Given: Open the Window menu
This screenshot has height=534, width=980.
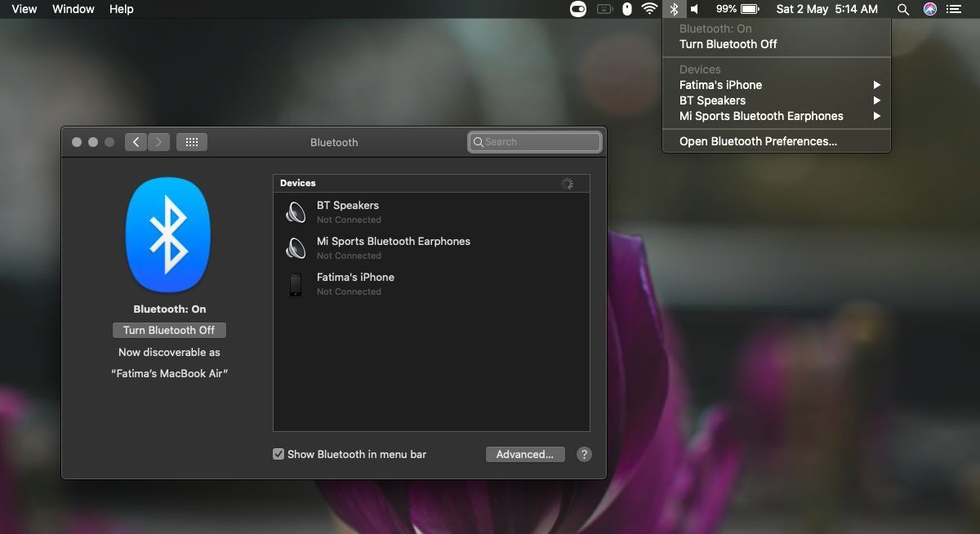Looking at the screenshot, I should coord(73,9).
